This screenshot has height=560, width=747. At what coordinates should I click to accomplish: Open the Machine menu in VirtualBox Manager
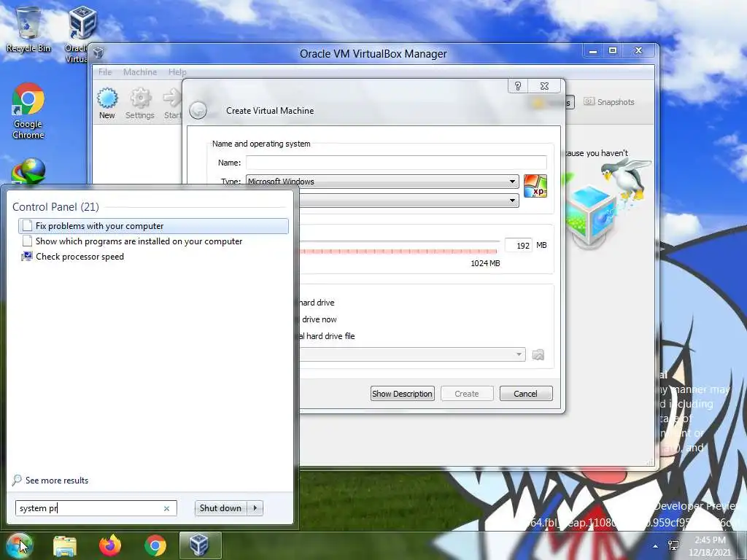(140, 72)
